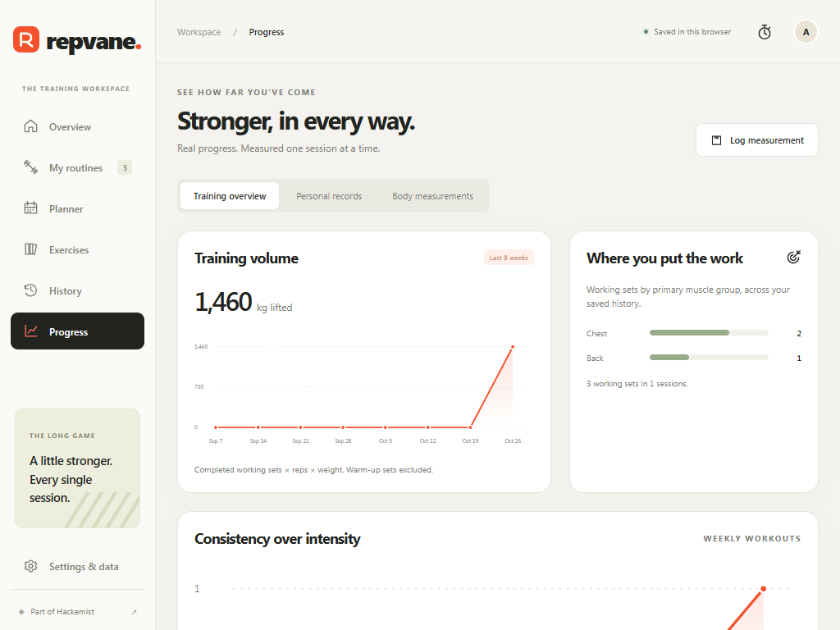Click the Workspace breadcrumb link
840x630 pixels.
coord(199,32)
